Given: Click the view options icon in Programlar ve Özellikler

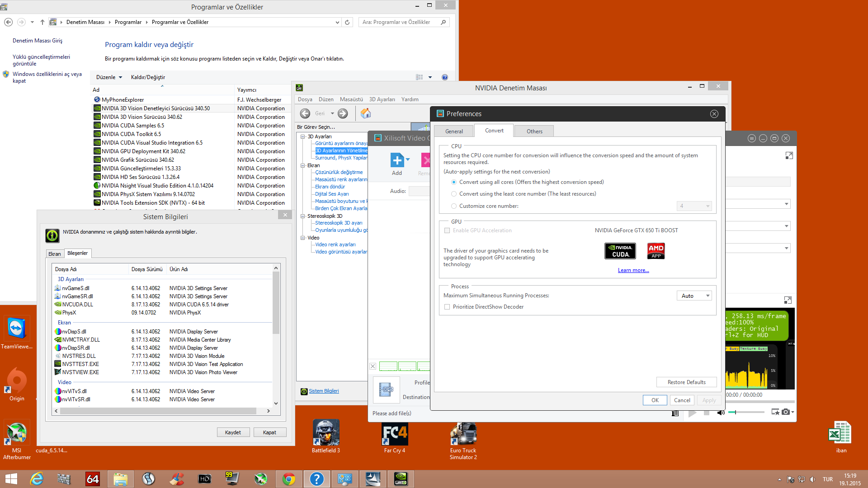Looking at the screenshot, I should 420,77.
